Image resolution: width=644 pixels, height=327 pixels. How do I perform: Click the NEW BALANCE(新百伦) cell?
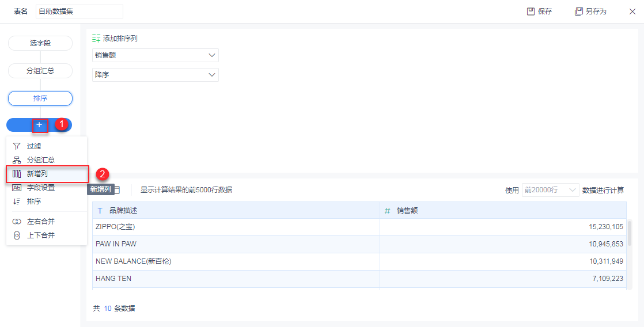pyautogui.click(x=236, y=261)
